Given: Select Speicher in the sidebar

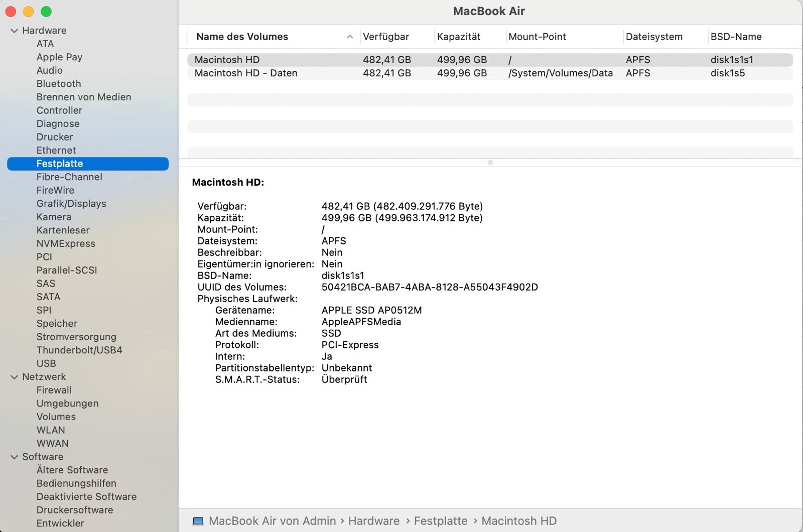Looking at the screenshot, I should click(57, 323).
